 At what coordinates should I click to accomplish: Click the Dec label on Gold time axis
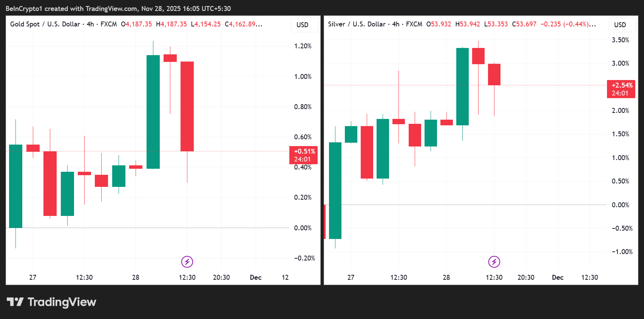coord(256,277)
